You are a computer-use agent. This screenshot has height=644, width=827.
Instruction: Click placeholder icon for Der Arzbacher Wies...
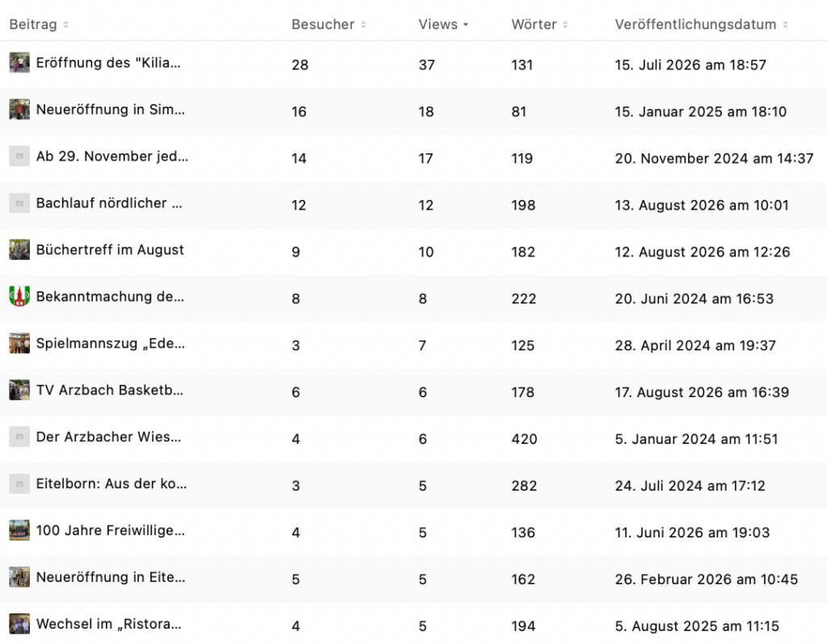tap(19, 437)
